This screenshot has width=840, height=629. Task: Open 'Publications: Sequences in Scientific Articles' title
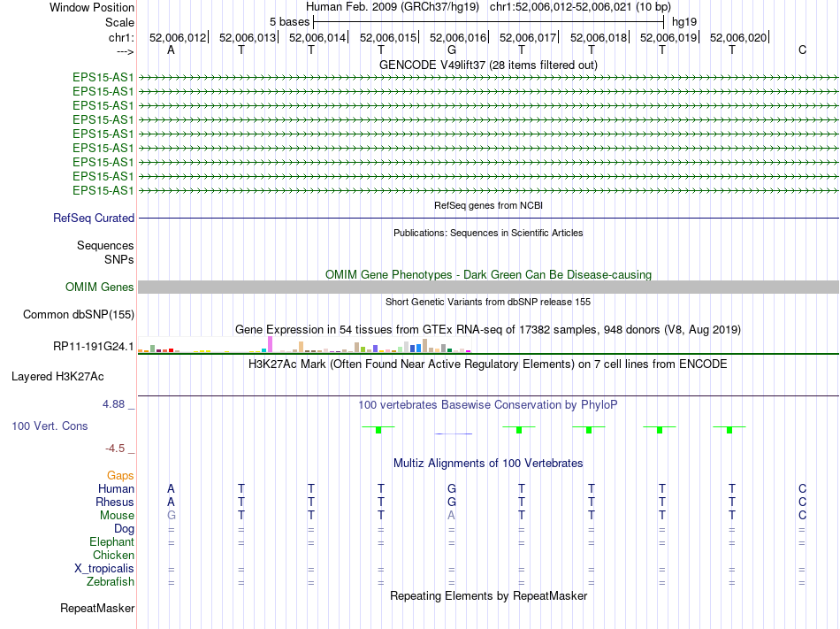(x=488, y=233)
